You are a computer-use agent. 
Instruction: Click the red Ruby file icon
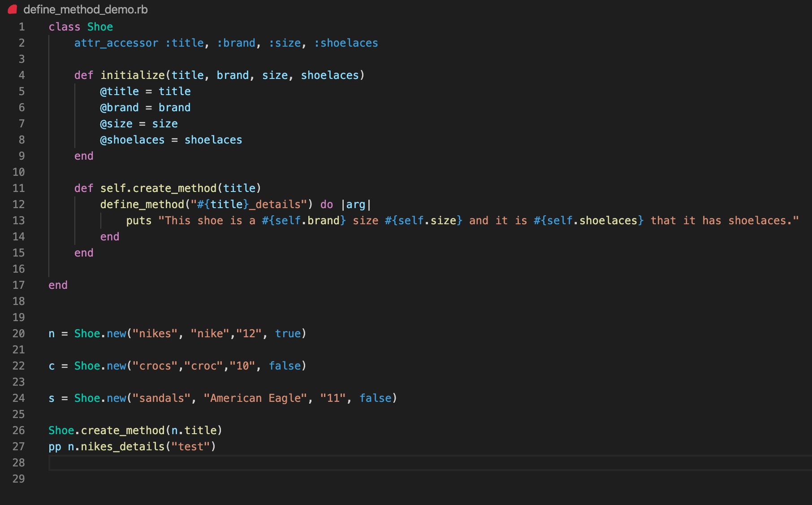(12, 9)
